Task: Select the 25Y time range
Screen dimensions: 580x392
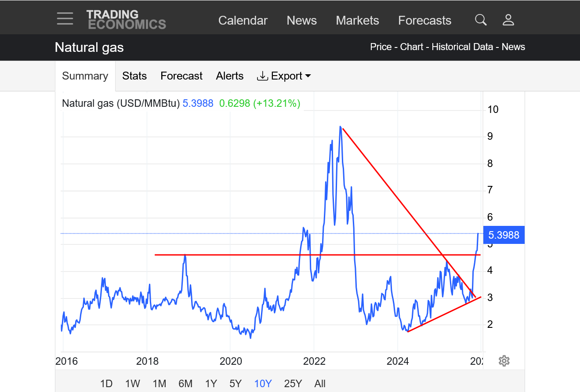Action: point(293,384)
